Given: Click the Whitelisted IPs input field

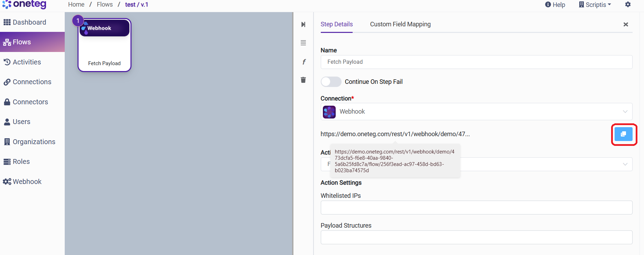Looking at the screenshot, I should tap(476, 208).
